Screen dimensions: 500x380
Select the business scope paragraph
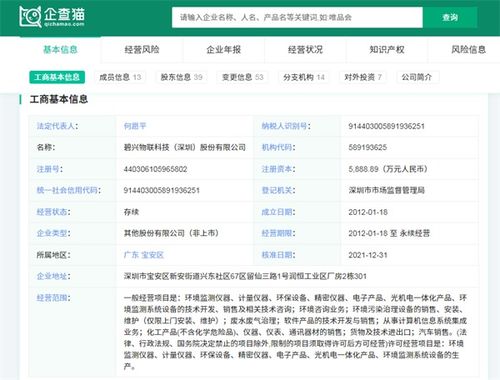(295, 332)
